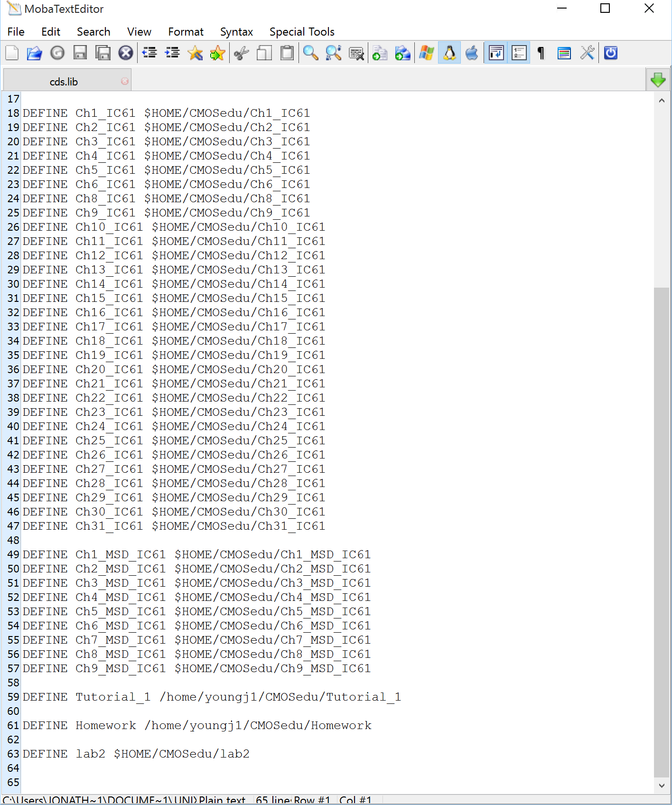Click line 18 text defining Ch1_IC61
The height and width of the screenshot is (805, 672).
pyautogui.click(x=166, y=113)
